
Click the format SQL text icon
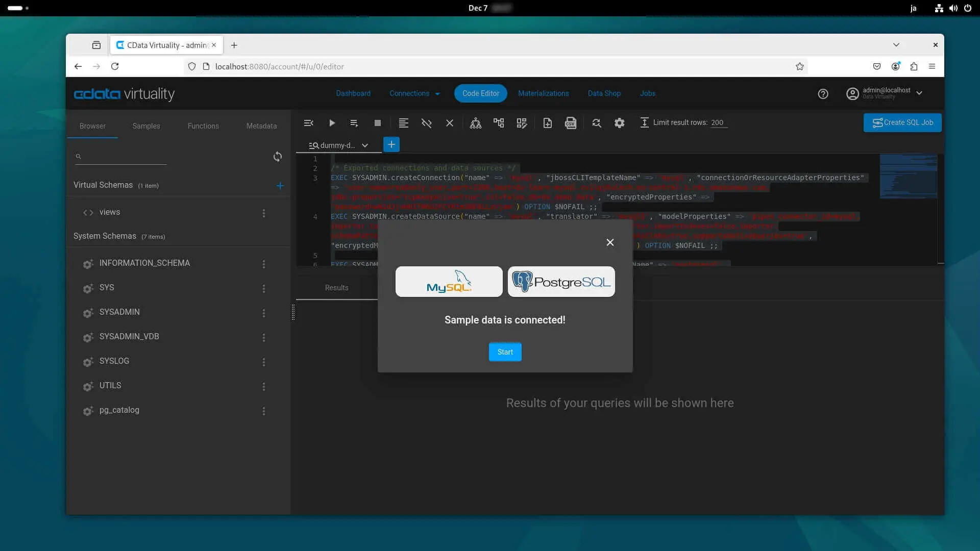point(403,123)
